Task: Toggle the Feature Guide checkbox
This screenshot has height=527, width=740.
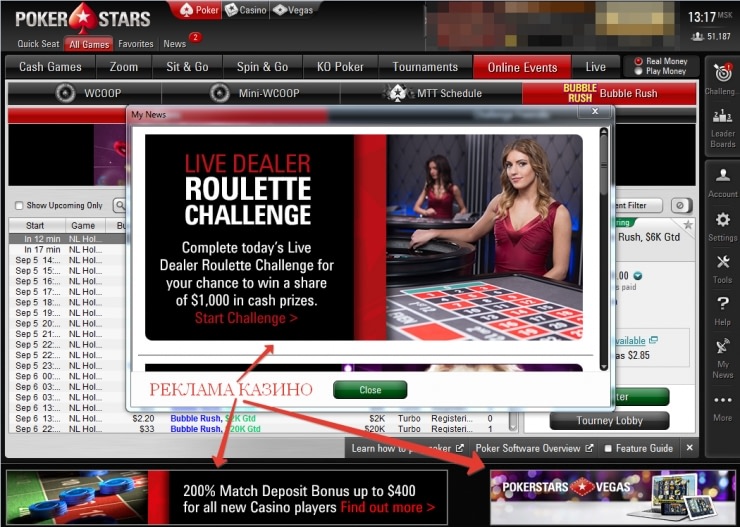Action: click(x=608, y=448)
